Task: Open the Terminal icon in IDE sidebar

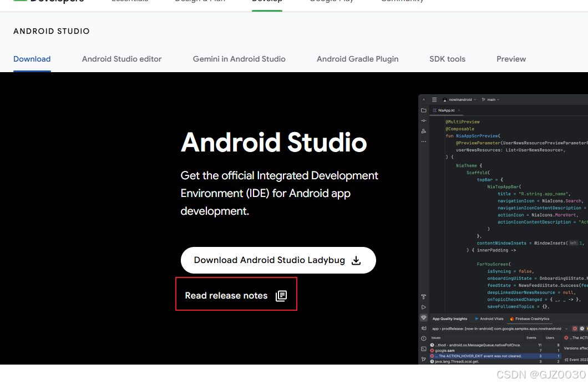Action: [424, 349]
